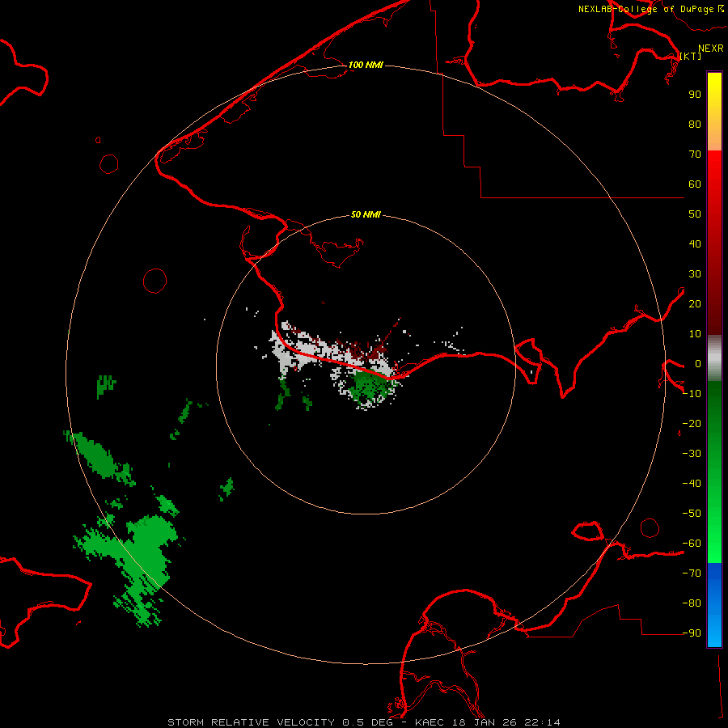Choose the -70 value on the velocity scale

pos(692,574)
